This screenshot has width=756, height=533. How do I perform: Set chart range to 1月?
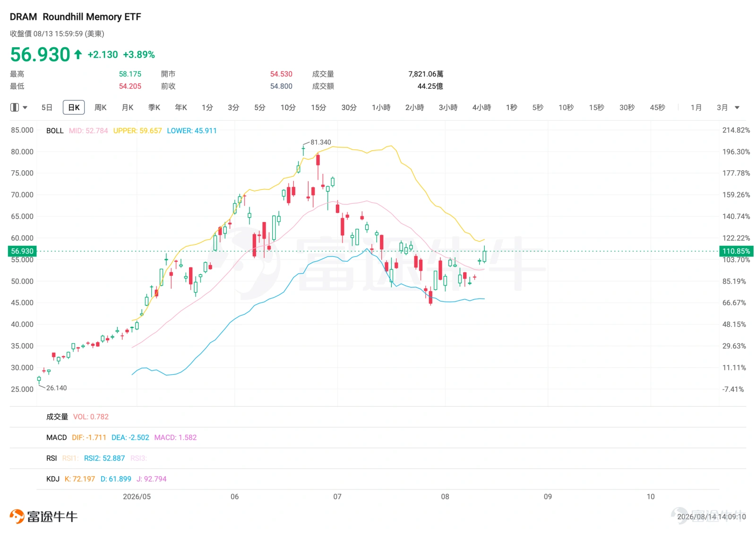coord(696,108)
